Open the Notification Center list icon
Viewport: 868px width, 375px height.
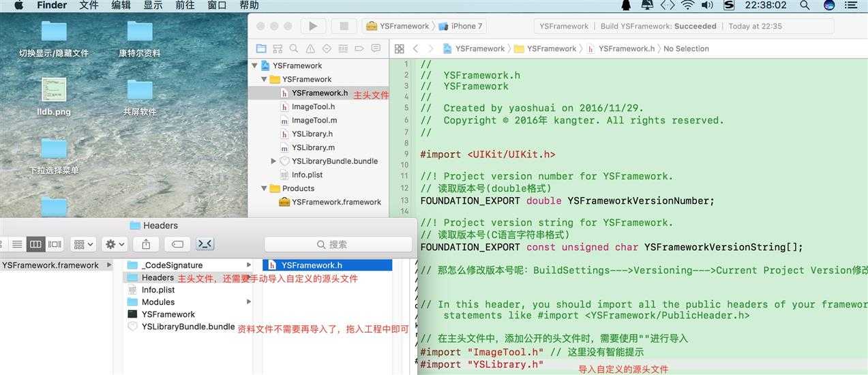pyautogui.click(x=850, y=5)
